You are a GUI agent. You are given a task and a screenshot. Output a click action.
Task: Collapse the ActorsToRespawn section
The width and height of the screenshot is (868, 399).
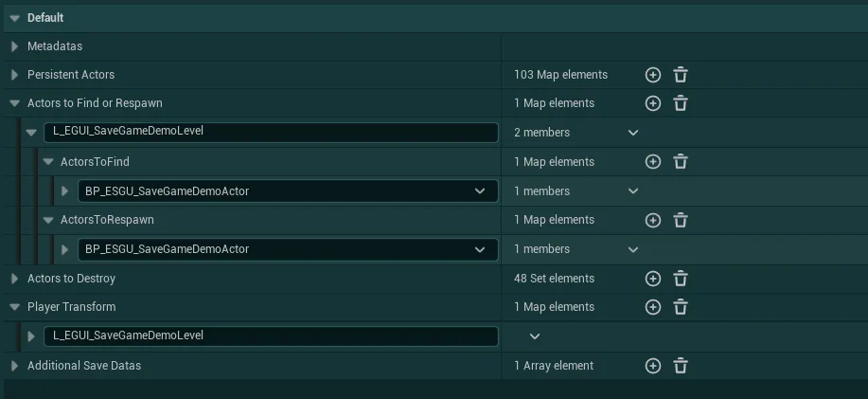(x=48, y=220)
